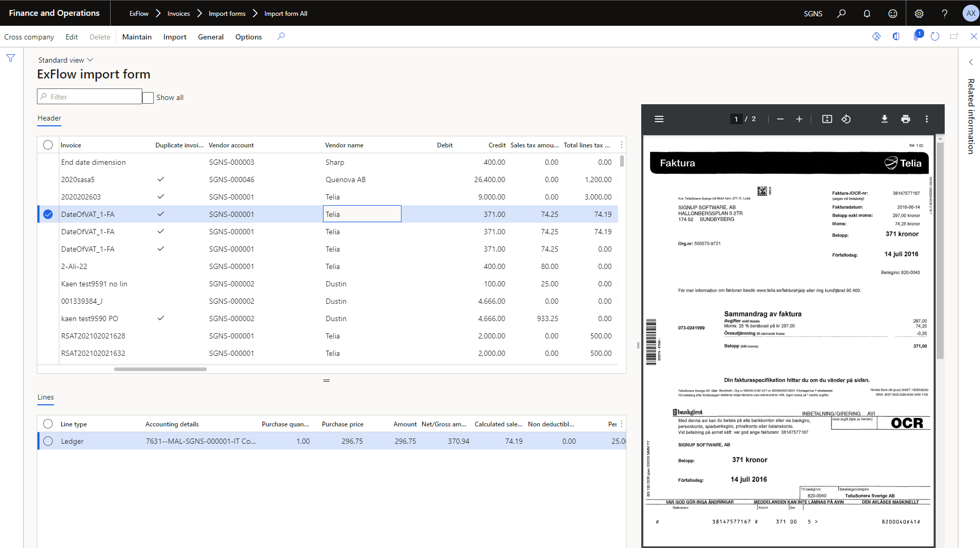Sort by Invoice column header
The height and width of the screenshot is (548, 980).
point(71,145)
